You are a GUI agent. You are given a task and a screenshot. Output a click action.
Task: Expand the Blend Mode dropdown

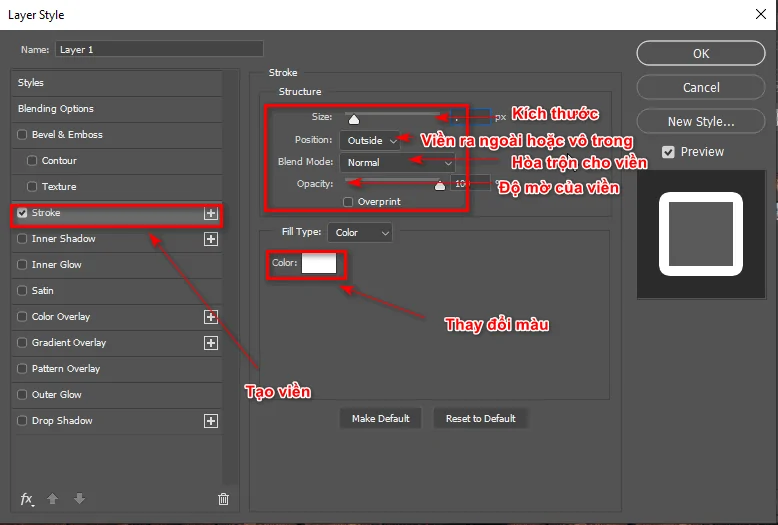click(396, 162)
